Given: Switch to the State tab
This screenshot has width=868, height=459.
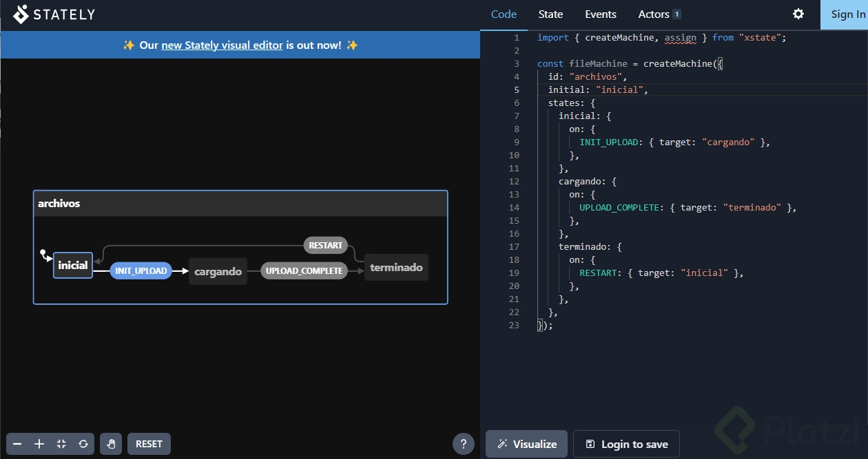Looking at the screenshot, I should (550, 14).
